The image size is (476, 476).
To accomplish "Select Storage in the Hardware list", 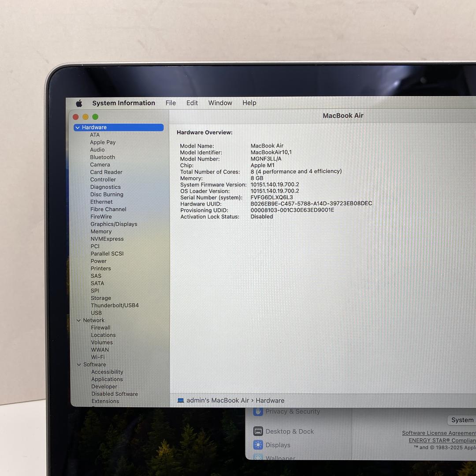I will tap(101, 298).
